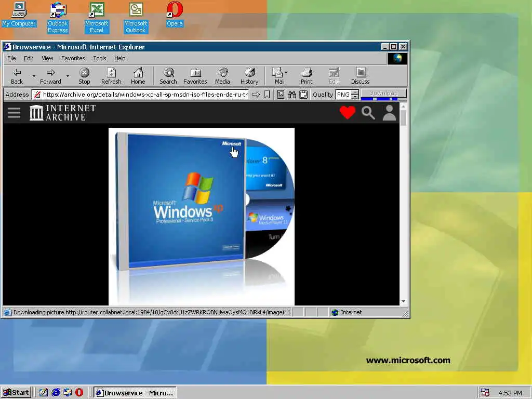
Task: Select the Microsoft Excel desktop icon
Action: click(97, 18)
